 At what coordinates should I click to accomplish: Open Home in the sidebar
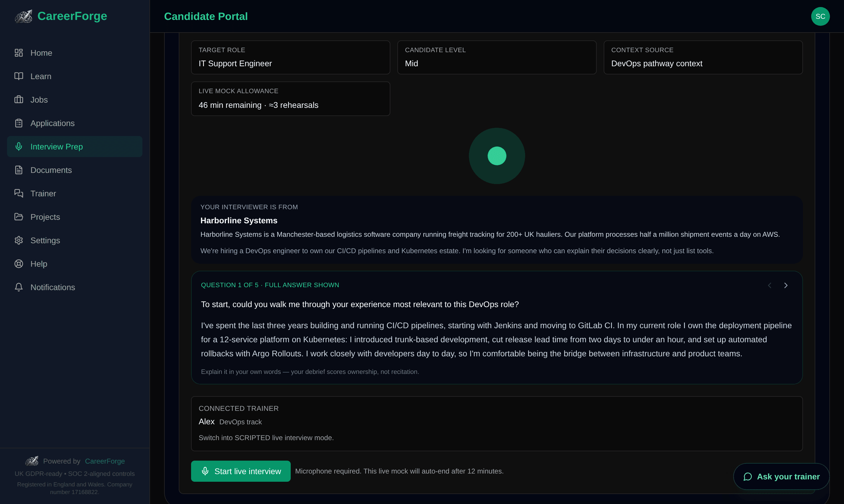75,53
